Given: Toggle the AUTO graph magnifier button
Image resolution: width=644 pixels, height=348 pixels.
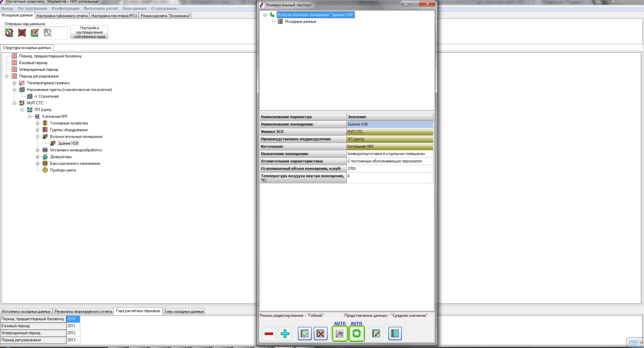Looking at the screenshot, I should tap(340, 334).
